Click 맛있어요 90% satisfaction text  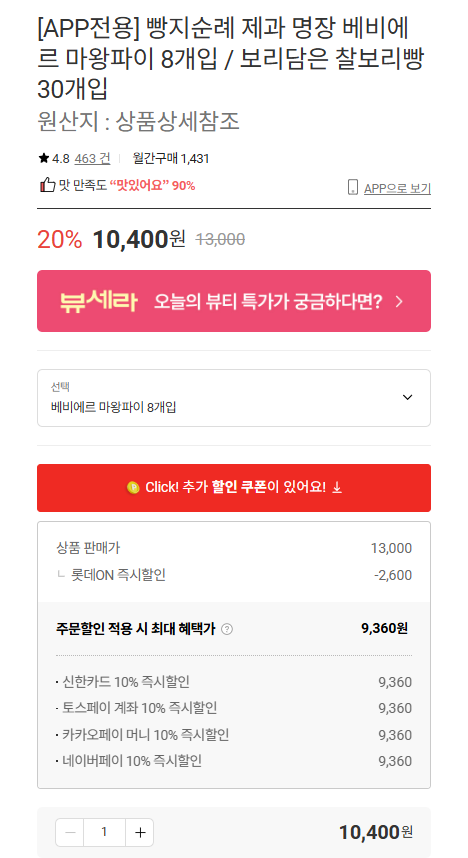point(152,186)
